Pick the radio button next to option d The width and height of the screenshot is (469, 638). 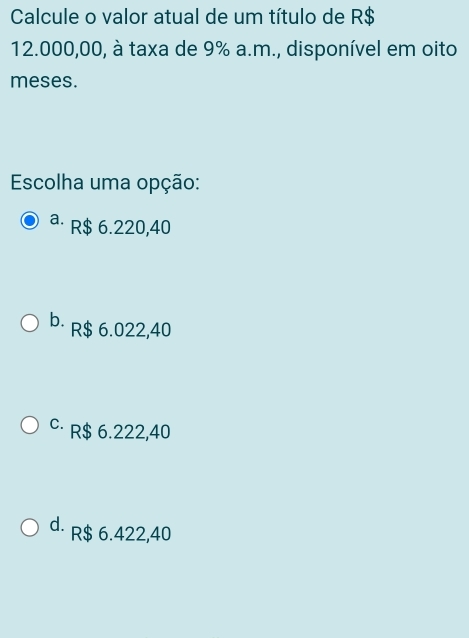(30, 527)
